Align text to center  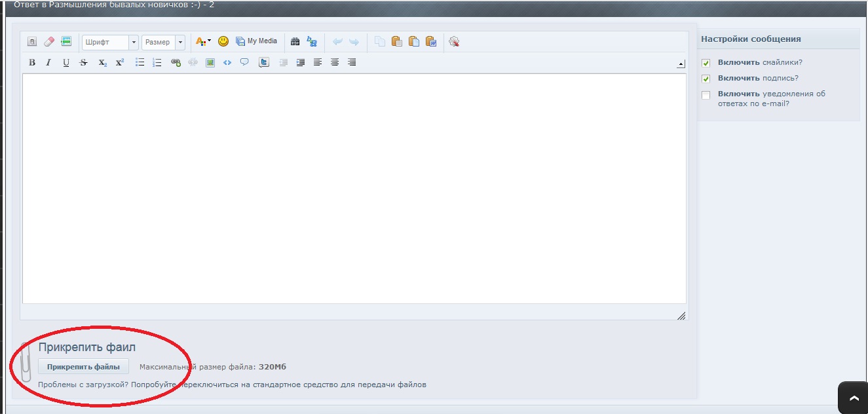335,63
